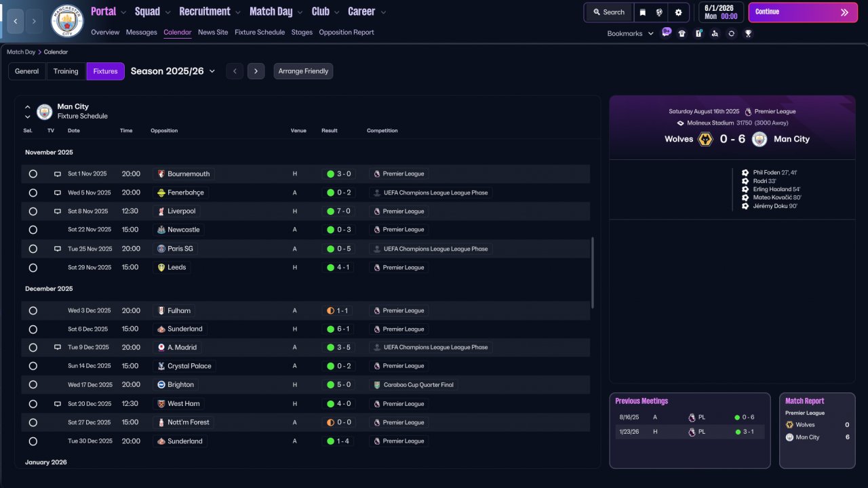Click the shirt icon in the bookmarks bar
Screen dimensions: 868x488
(682, 33)
